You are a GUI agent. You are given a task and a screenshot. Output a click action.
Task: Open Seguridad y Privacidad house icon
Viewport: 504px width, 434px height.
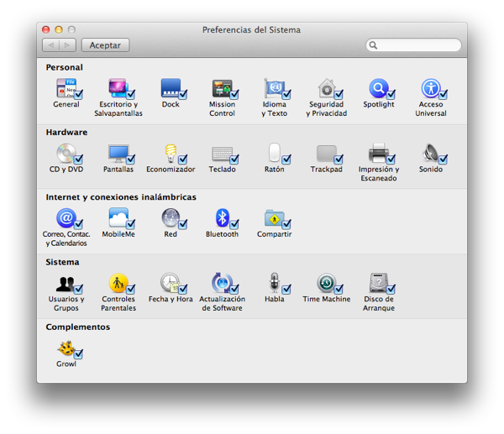(x=327, y=87)
